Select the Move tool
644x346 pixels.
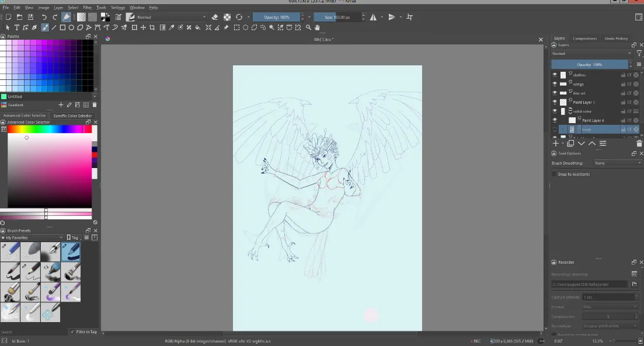pyautogui.click(x=143, y=27)
